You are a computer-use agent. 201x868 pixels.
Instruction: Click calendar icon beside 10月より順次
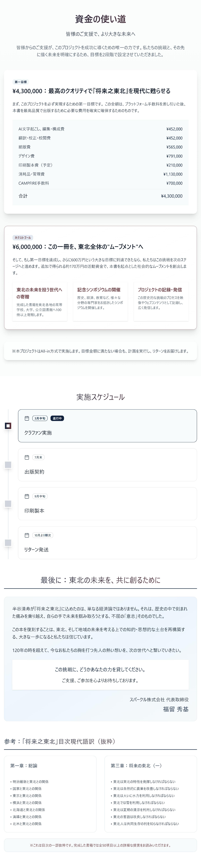(27, 535)
